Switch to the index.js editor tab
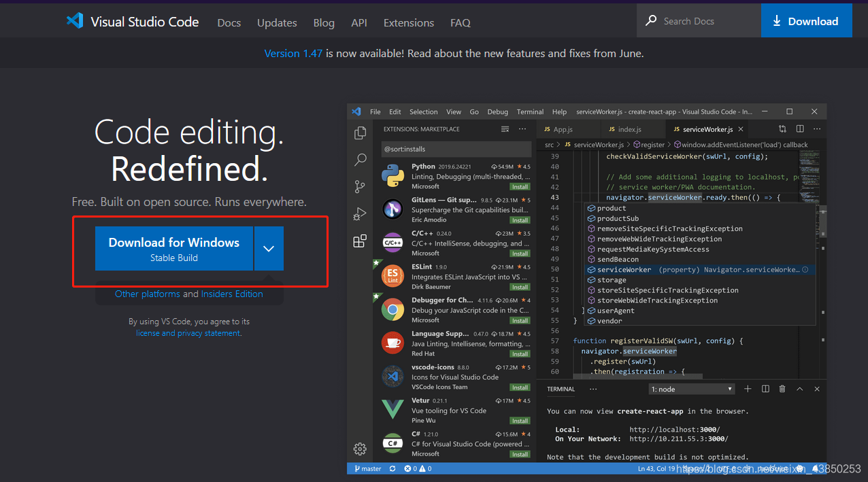The height and width of the screenshot is (482, 868). 629,129
